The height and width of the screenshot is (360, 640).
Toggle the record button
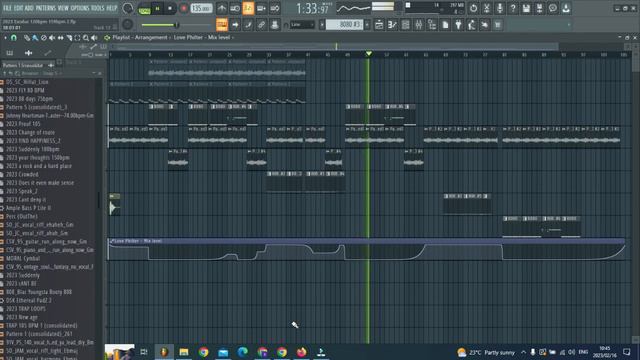[x=184, y=9]
